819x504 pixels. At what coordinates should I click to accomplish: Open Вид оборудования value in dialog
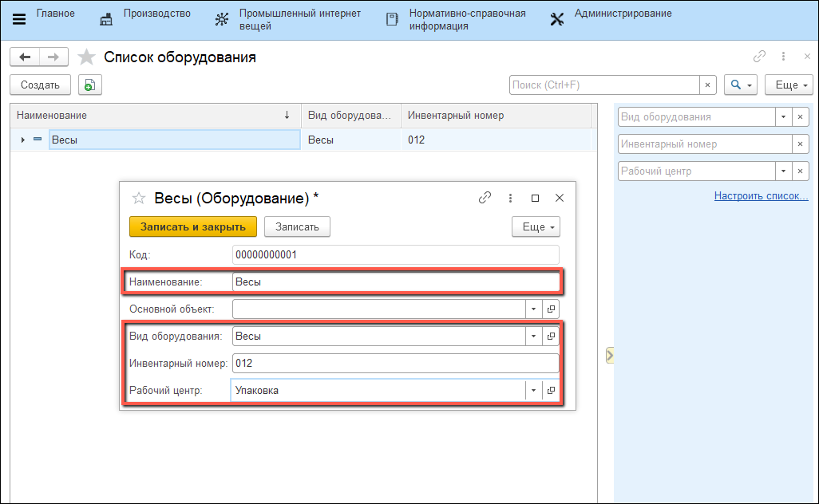click(x=551, y=337)
